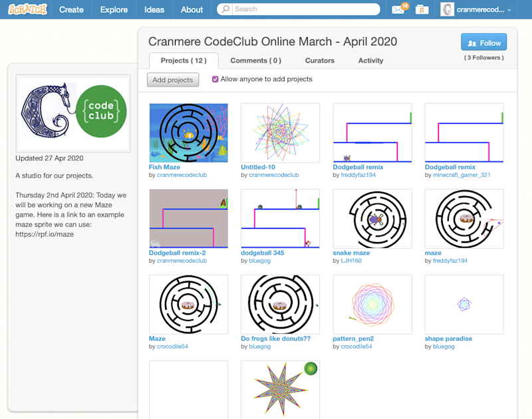The height and width of the screenshot is (419, 532).
Task: Open cranmerecodeclub link under Fish Maze
Action: [x=182, y=175]
